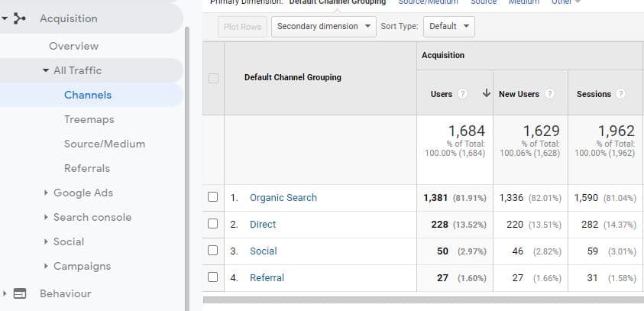Tick the Referral row checkbox

coord(212,277)
